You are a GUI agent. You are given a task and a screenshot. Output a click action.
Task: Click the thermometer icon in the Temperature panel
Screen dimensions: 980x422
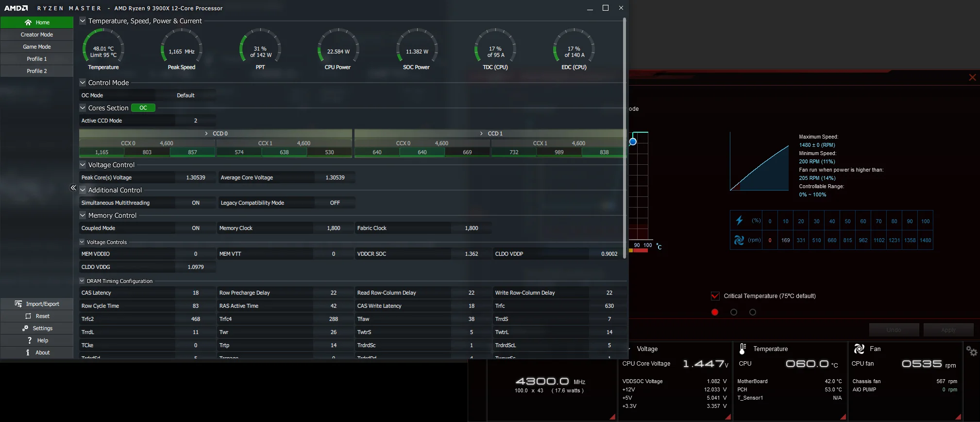pos(743,349)
